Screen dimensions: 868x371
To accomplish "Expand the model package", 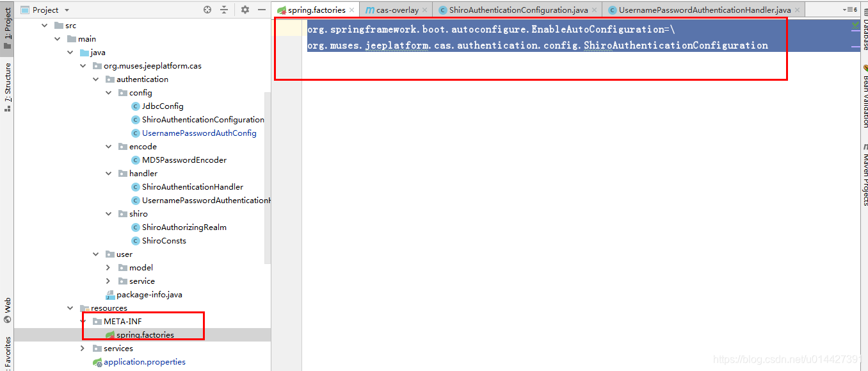I will pos(109,268).
